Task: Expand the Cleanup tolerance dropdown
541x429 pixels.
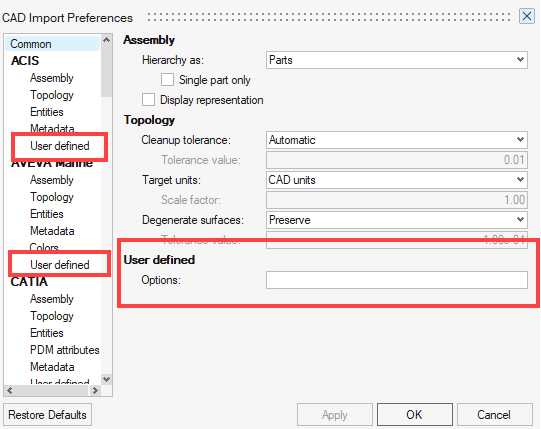Action: pos(396,140)
